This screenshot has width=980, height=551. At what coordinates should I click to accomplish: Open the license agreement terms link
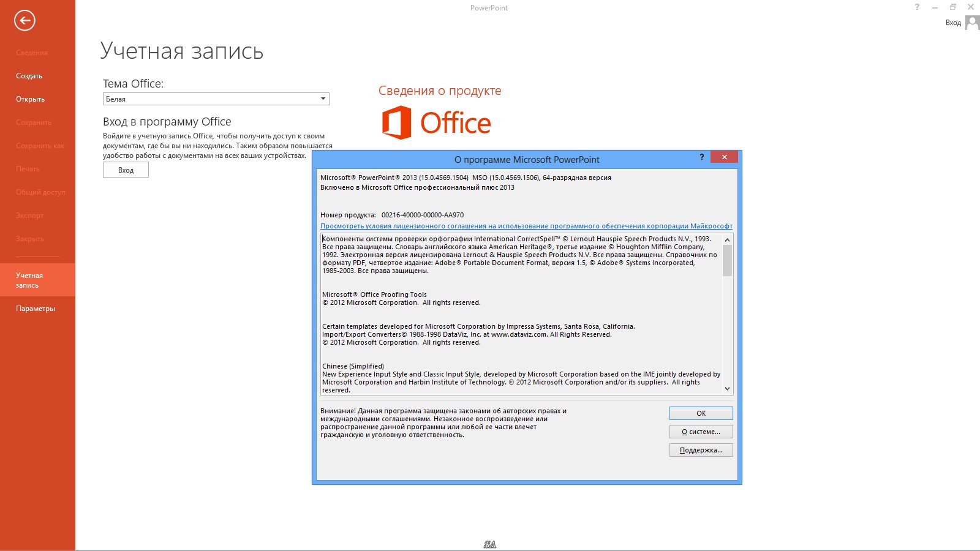[x=526, y=226]
